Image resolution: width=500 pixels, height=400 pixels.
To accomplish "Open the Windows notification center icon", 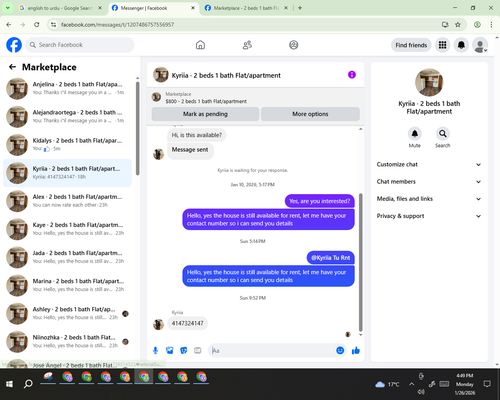I will pos(487,384).
